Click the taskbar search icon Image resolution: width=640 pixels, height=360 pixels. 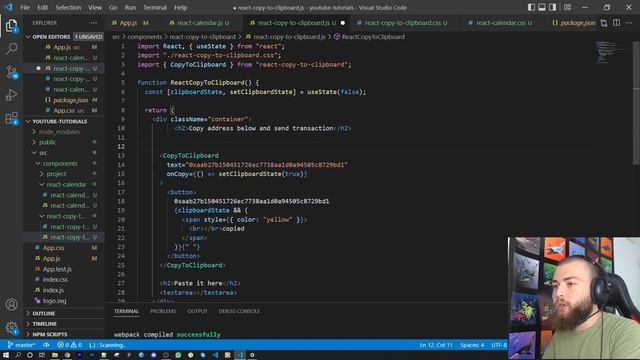tap(18, 355)
